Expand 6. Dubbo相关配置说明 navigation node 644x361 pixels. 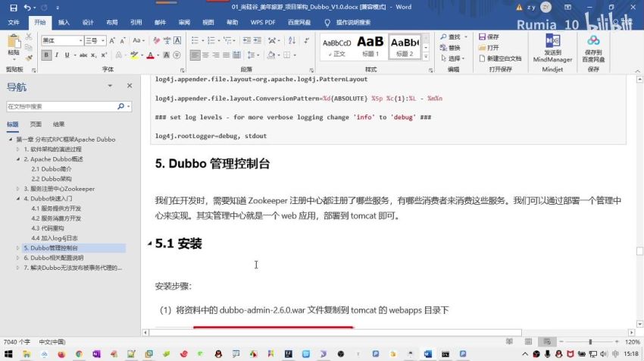(18, 258)
